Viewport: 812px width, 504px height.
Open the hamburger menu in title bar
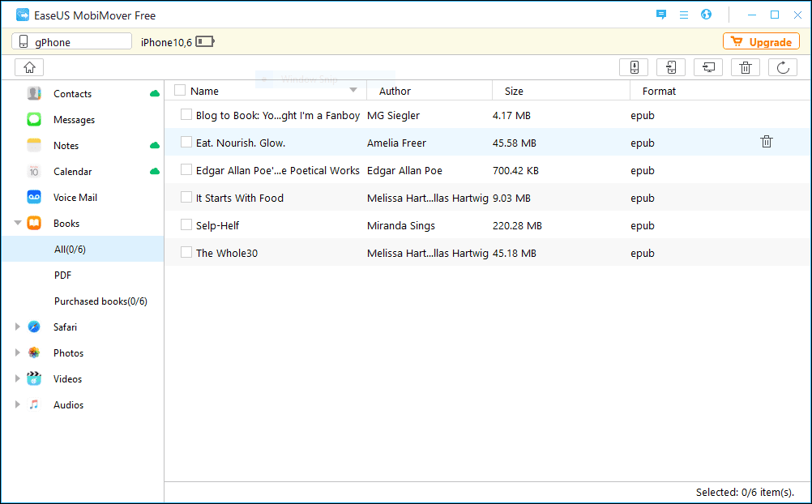click(684, 15)
